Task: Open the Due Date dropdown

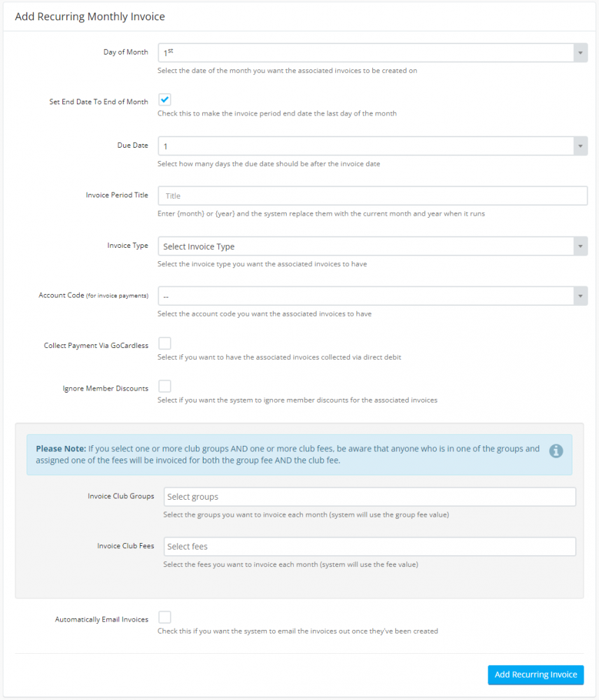Action: coord(371,146)
